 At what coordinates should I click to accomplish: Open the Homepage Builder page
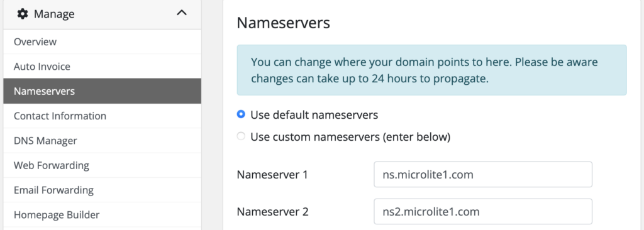(103, 215)
